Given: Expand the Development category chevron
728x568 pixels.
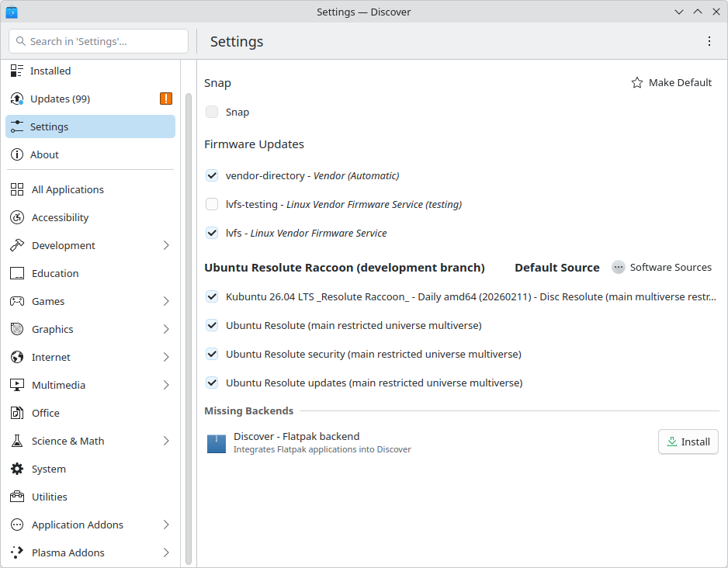Looking at the screenshot, I should point(166,245).
